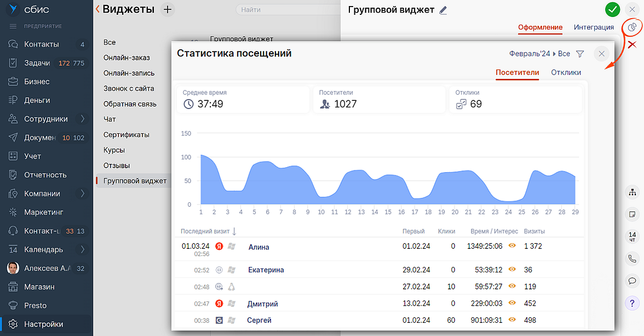Open the help question mark icon
644x336 pixels.
pyautogui.click(x=632, y=303)
